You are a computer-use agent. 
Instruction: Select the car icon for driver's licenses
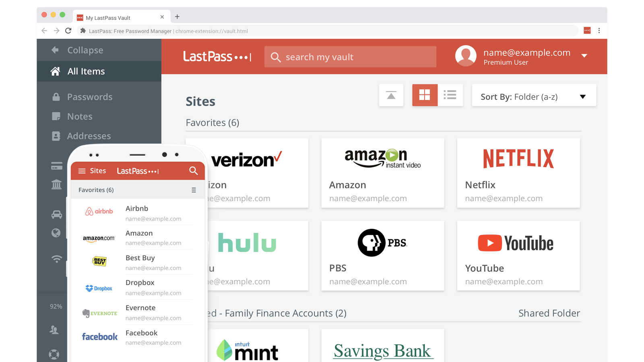(x=56, y=214)
